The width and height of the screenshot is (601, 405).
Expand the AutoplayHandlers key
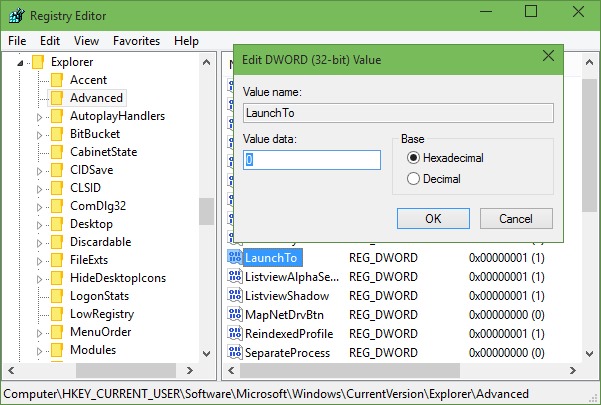click(x=39, y=117)
